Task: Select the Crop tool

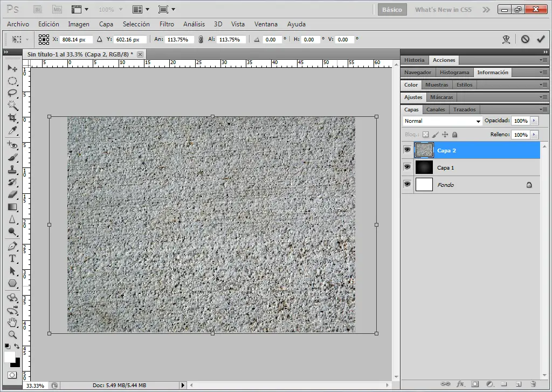Action: pos(12,118)
